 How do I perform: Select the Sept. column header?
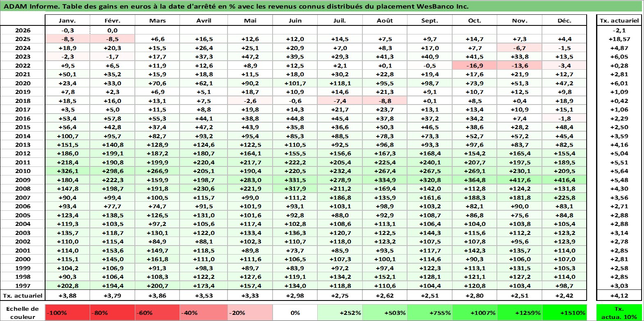point(430,20)
